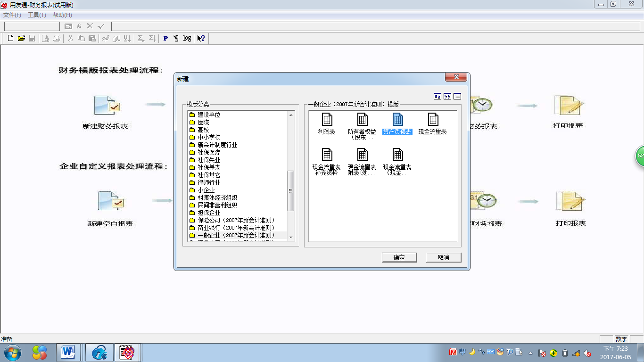
Task: Click the log toolbar icon
Action: click(187, 38)
